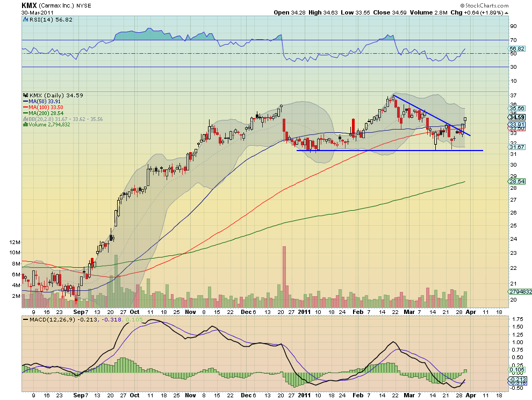
Task: Click the black line swatch before MACD(12,26,9)
Action: point(25,320)
